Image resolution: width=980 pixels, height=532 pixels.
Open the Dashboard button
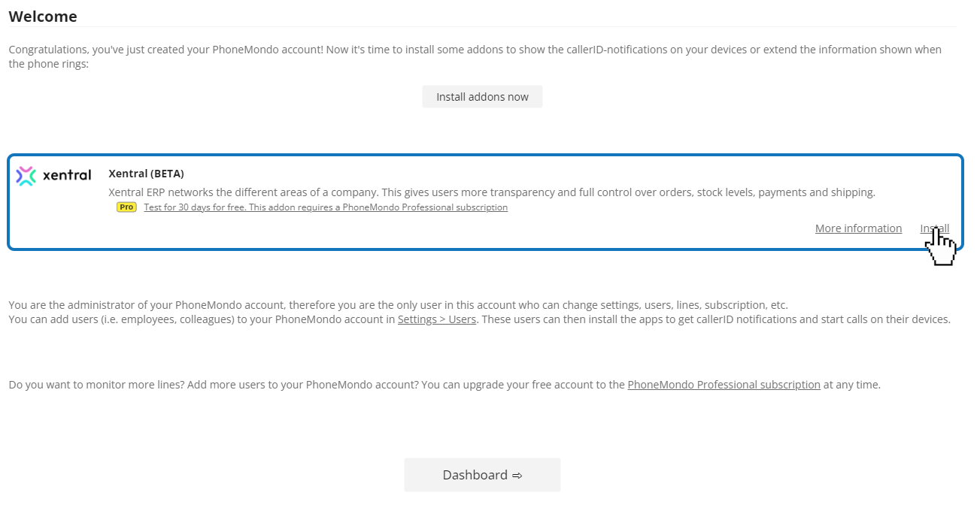click(x=482, y=475)
